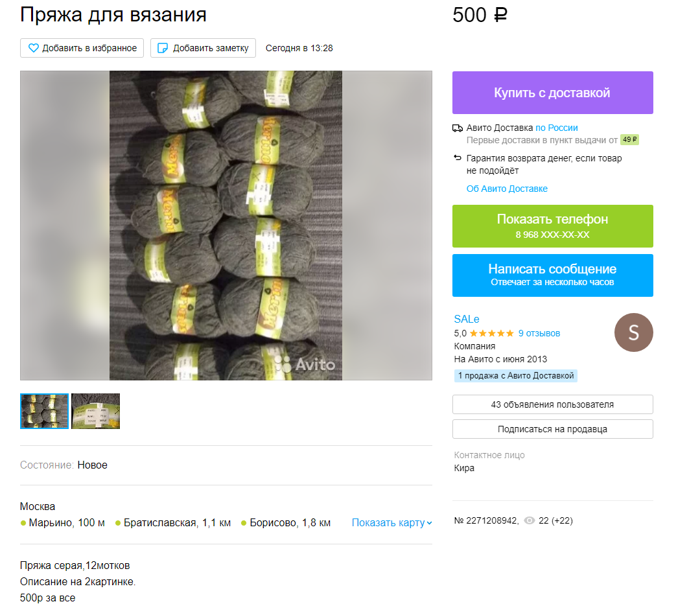The width and height of the screenshot is (700, 604).
Task: Select the first yarn photo thumbnail
Action: click(x=44, y=411)
